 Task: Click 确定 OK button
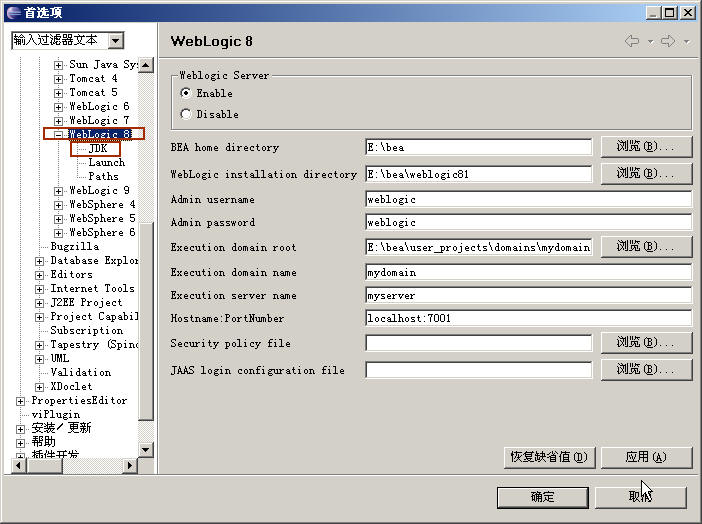click(x=543, y=497)
